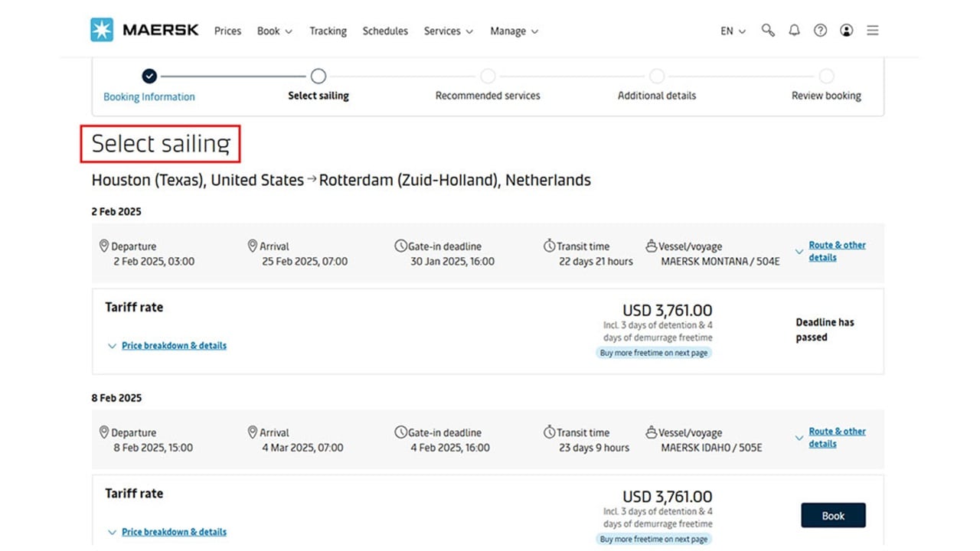Screen dimensions: 980x551
Task: Open Schedules from the top navigation
Action: coord(385,31)
